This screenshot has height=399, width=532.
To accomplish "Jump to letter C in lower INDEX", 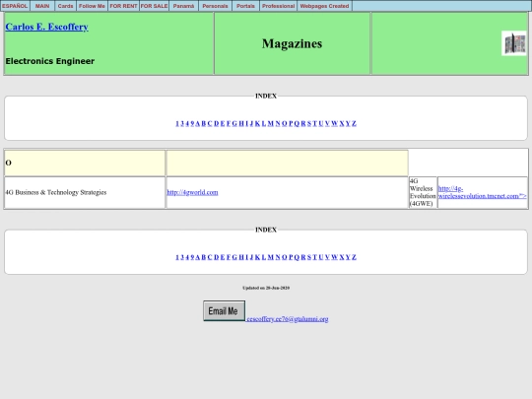I will pos(210,257).
